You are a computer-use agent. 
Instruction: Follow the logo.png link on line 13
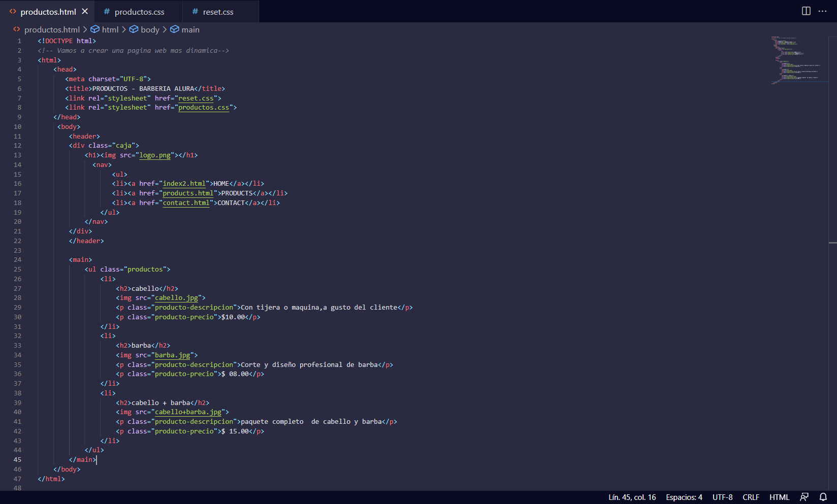(155, 155)
